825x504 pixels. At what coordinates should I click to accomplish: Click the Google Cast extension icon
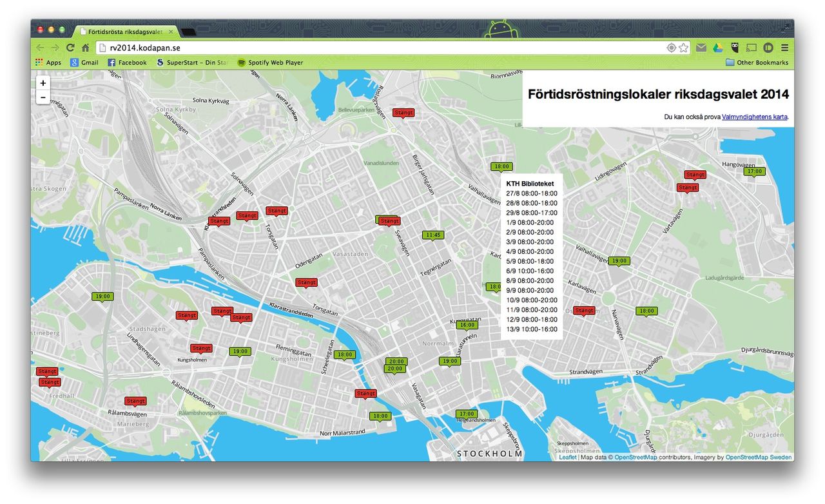tap(750, 47)
